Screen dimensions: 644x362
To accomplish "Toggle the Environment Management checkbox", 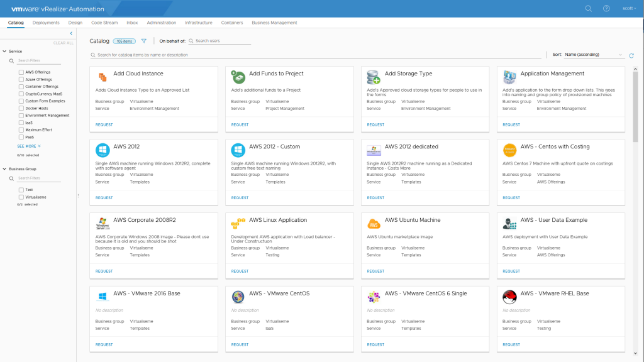I will coord(21,116).
